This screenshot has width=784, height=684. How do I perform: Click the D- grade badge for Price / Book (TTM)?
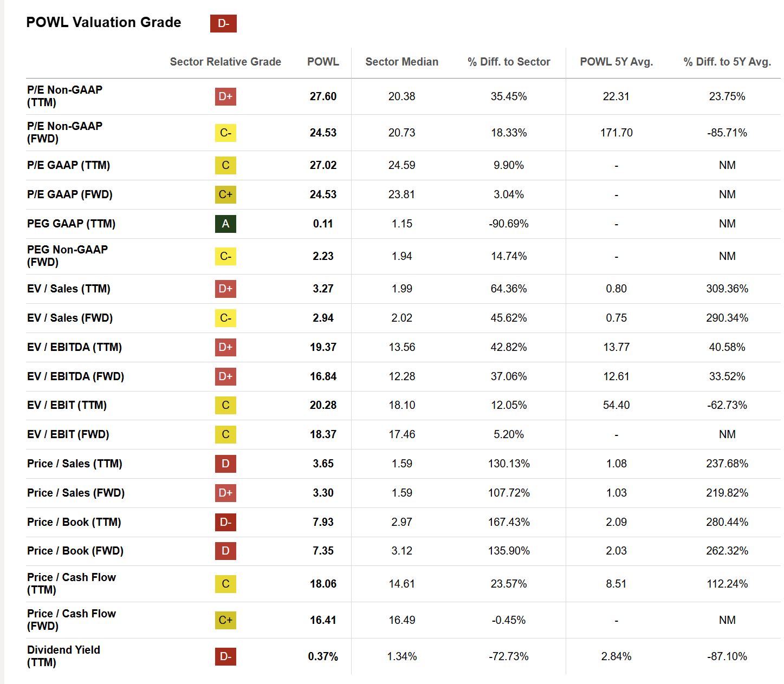225,522
